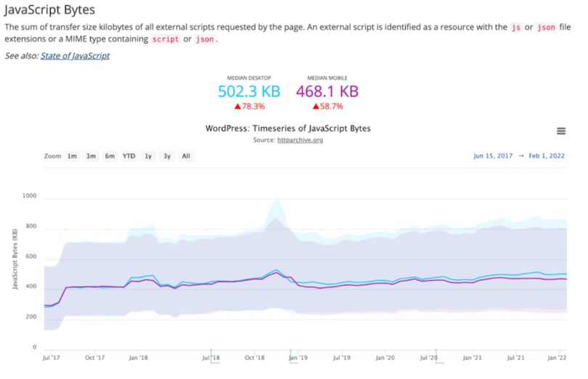
Task: Set zoom range to 1m
Action: pos(72,156)
